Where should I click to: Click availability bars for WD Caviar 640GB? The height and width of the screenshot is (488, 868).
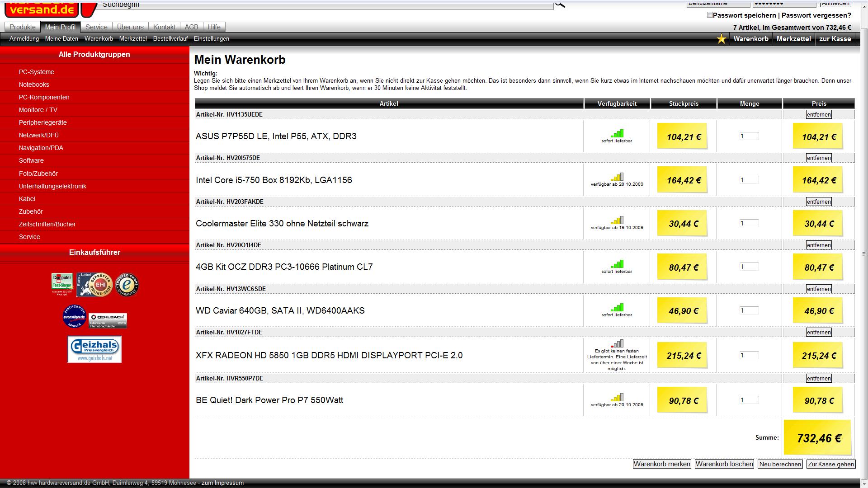617,307
